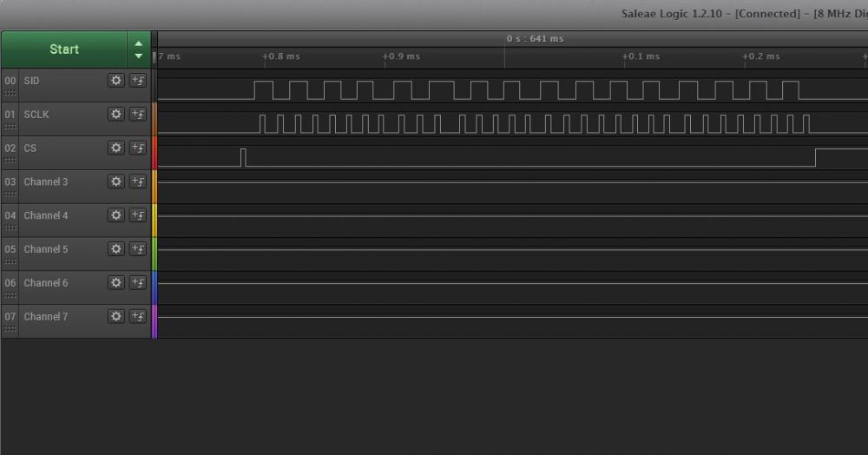Open the SCLK channel settings gear

[x=115, y=115]
